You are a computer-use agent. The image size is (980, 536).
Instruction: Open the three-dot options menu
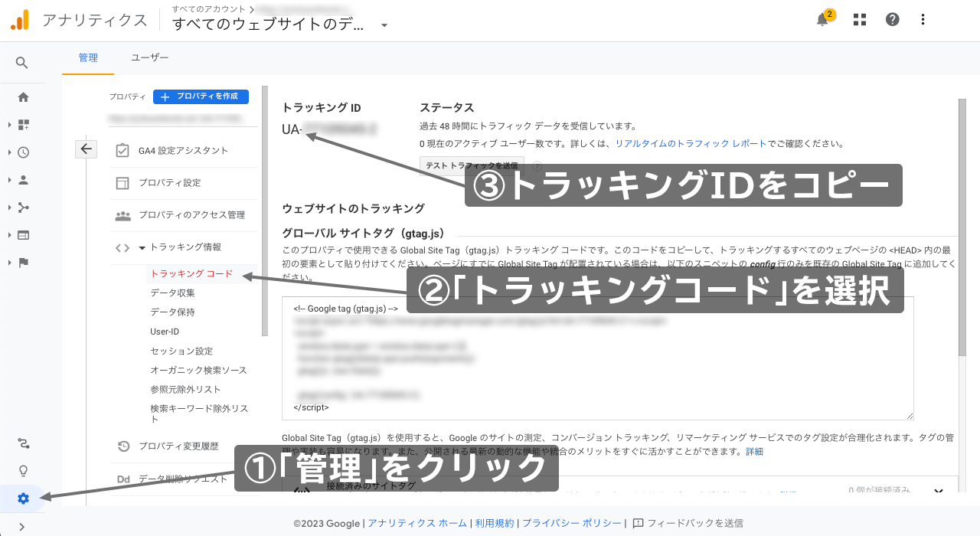pyautogui.click(x=923, y=19)
